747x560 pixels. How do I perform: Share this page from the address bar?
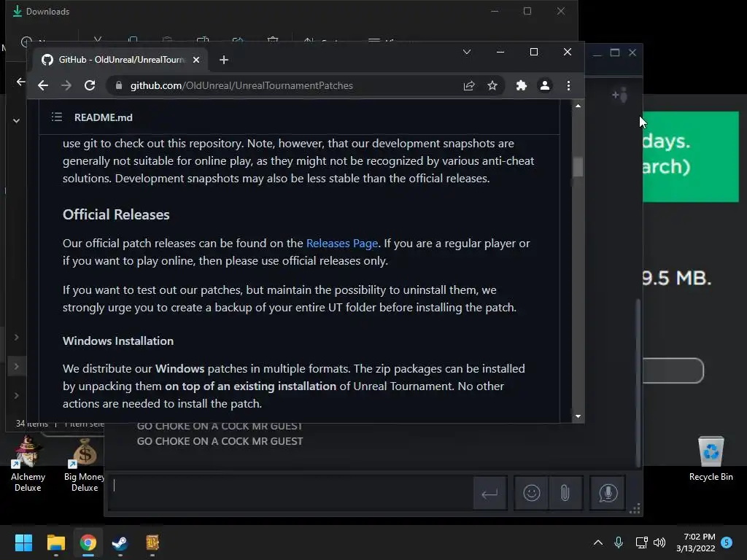469,86
